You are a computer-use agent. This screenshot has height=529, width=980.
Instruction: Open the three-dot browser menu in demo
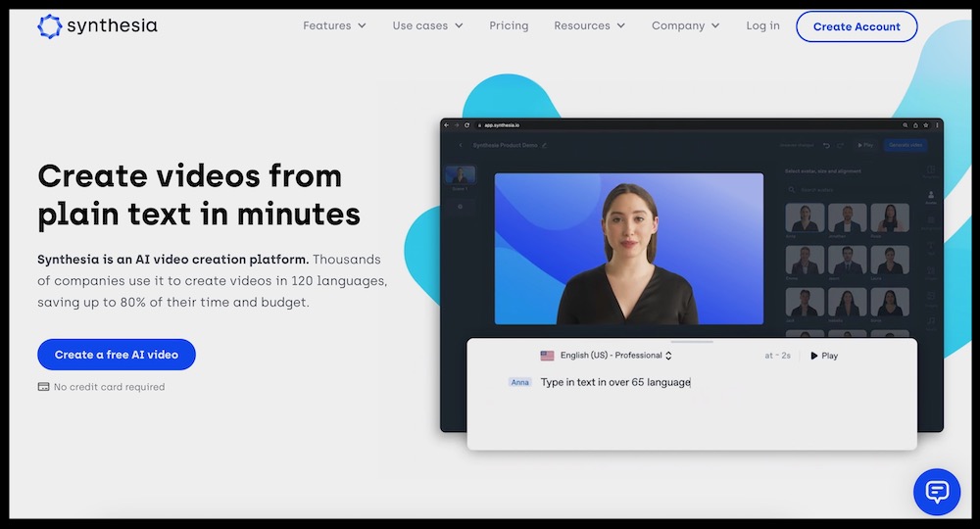937,125
